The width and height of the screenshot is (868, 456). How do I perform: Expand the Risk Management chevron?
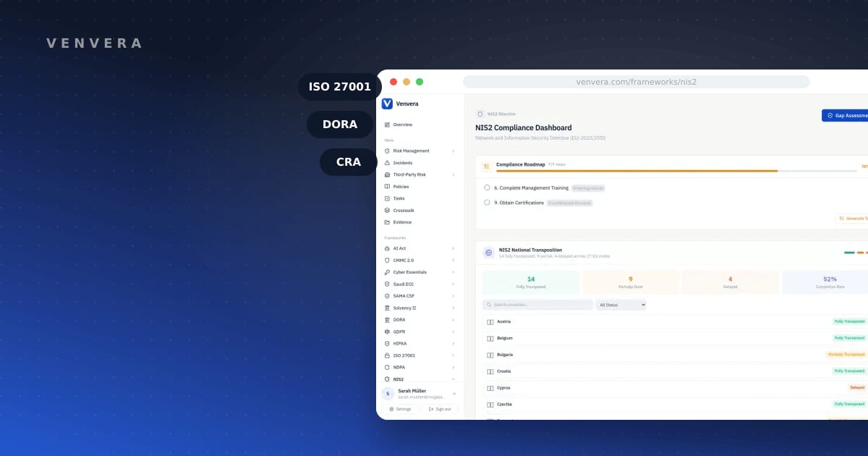click(x=453, y=151)
